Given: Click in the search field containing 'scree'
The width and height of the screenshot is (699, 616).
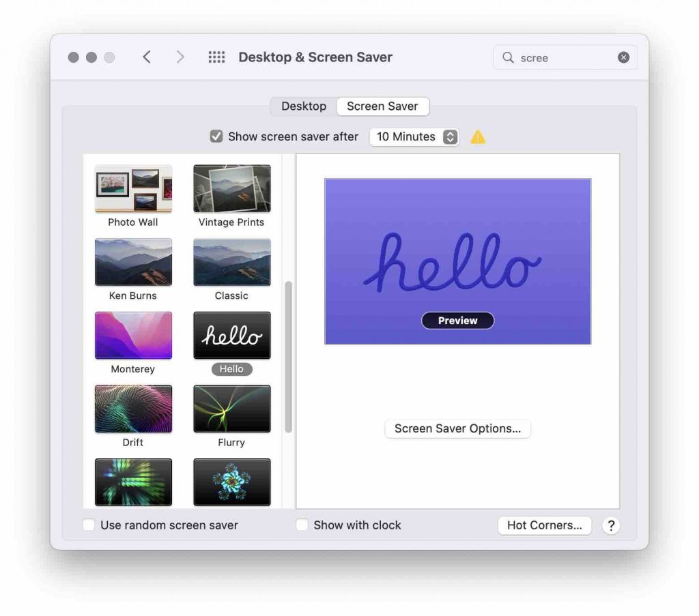Looking at the screenshot, I should pos(565,57).
